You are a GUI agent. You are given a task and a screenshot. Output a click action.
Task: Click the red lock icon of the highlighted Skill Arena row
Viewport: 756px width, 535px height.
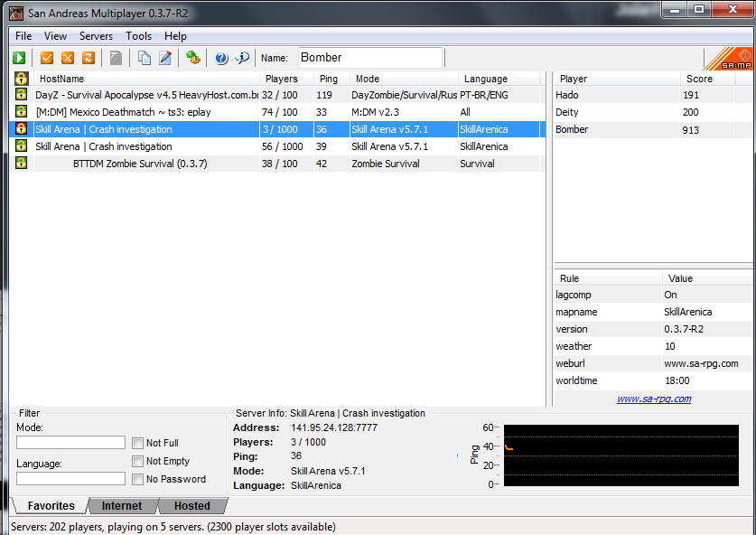[21, 129]
